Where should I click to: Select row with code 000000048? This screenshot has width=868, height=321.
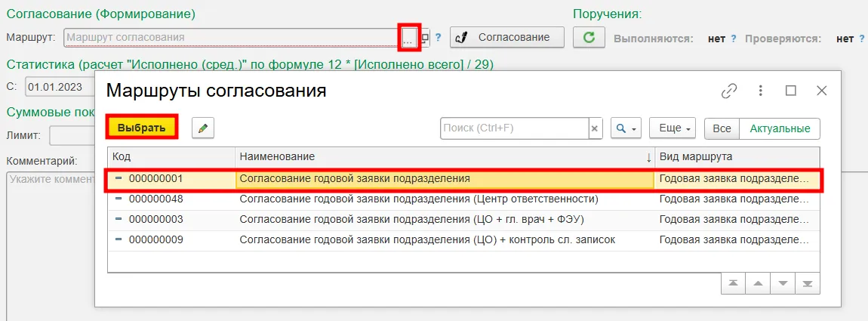(463, 199)
